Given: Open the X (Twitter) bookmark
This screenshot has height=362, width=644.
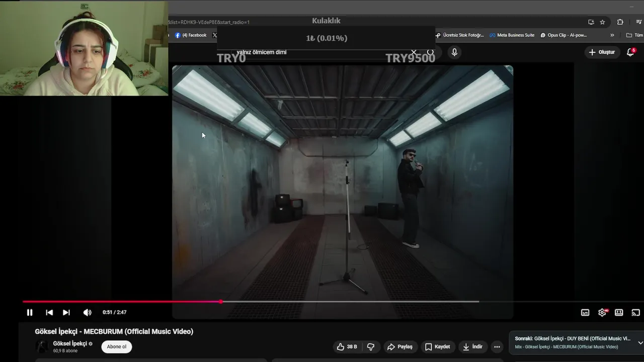Looking at the screenshot, I should pos(214,35).
